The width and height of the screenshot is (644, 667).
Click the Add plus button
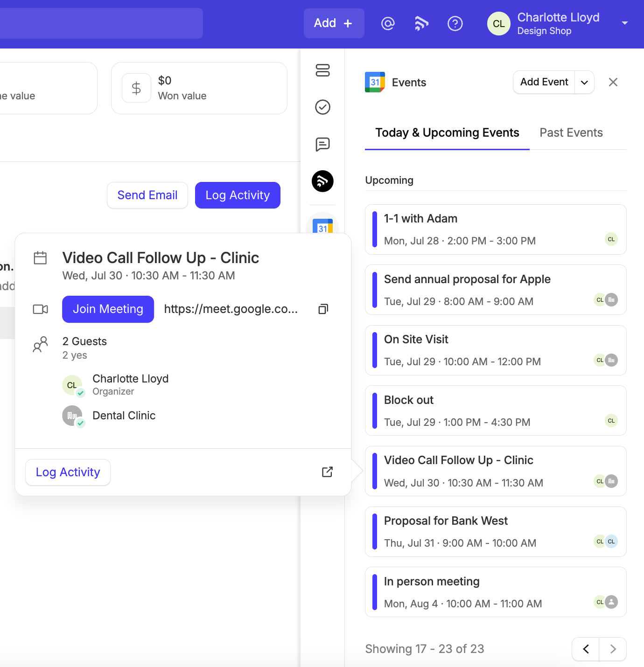click(334, 23)
